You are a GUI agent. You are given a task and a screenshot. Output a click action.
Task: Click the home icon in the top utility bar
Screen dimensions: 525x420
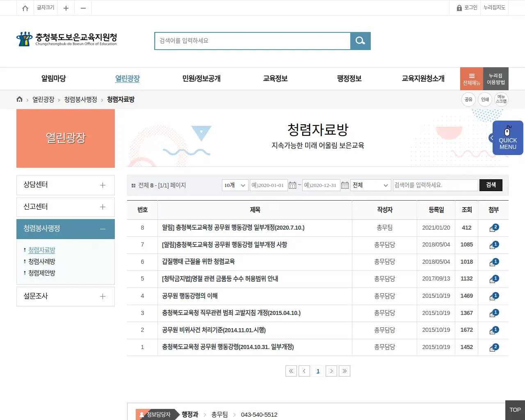coord(25,8)
